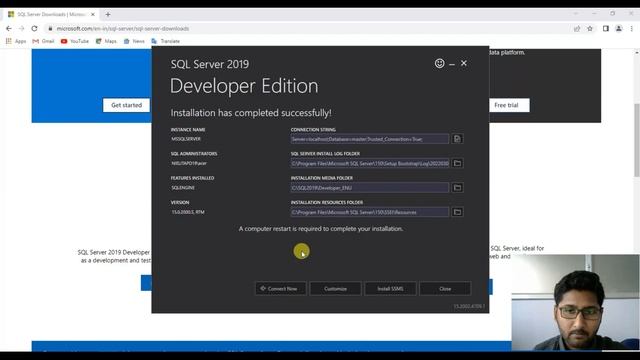Click browser forward arrow

click(x=22, y=29)
